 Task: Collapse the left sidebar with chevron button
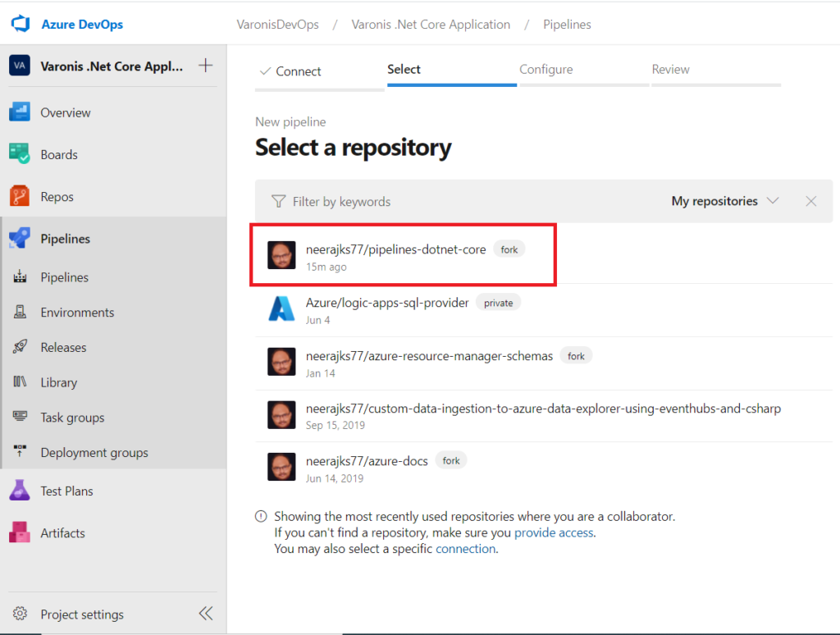tap(206, 614)
